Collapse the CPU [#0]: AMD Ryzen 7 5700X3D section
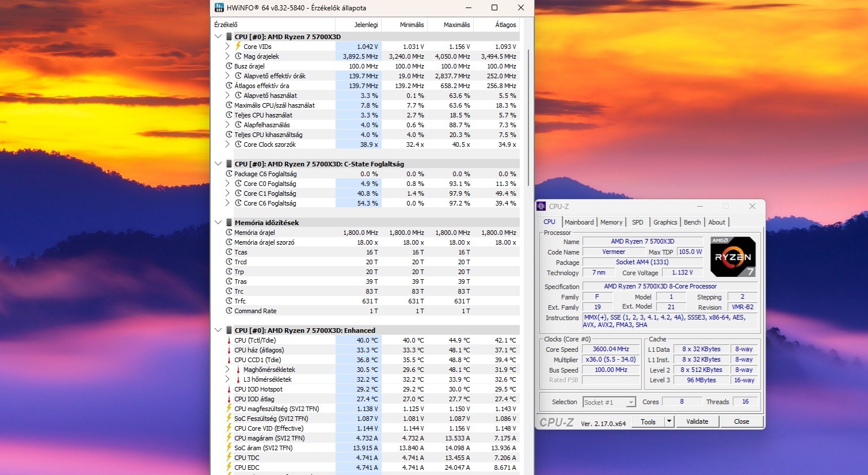This screenshot has width=868, height=475. click(x=218, y=36)
